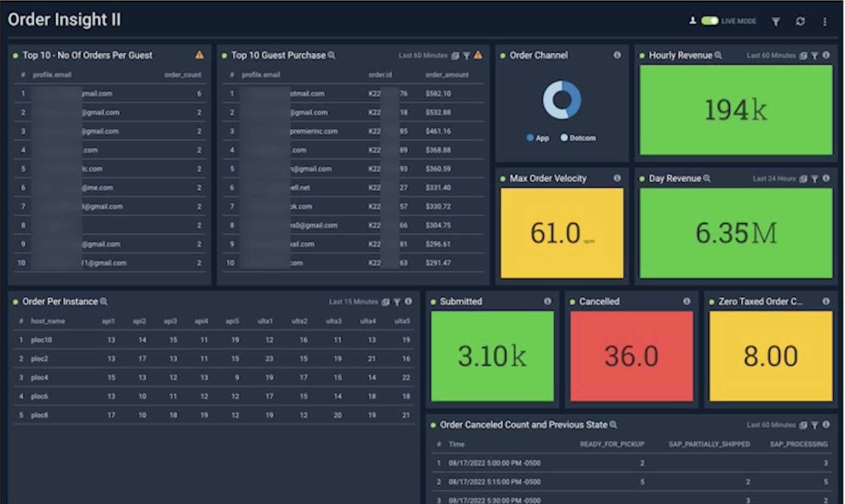Screen dimensions: 845x504
Task: Open info icon on Order Channel panel
Action: 617,55
